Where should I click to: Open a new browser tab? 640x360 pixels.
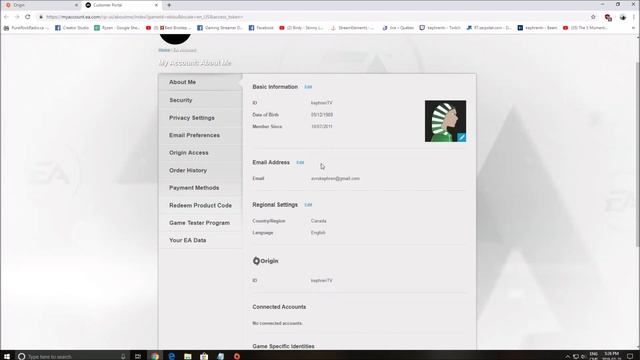[x=169, y=5]
